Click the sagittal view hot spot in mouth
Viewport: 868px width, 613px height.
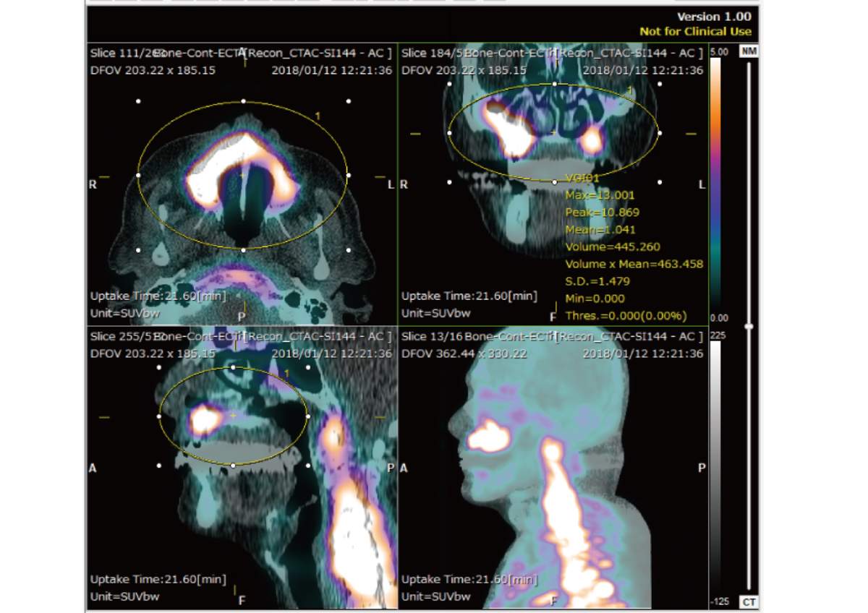click(x=205, y=419)
